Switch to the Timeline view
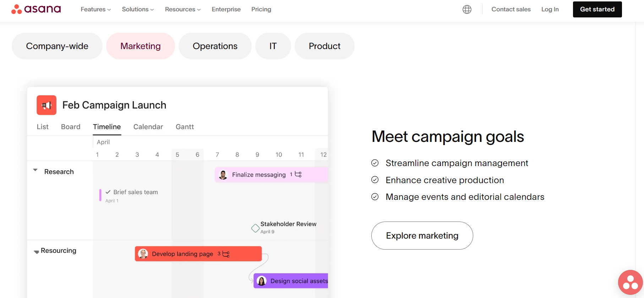The height and width of the screenshot is (298, 644). [x=107, y=127]
